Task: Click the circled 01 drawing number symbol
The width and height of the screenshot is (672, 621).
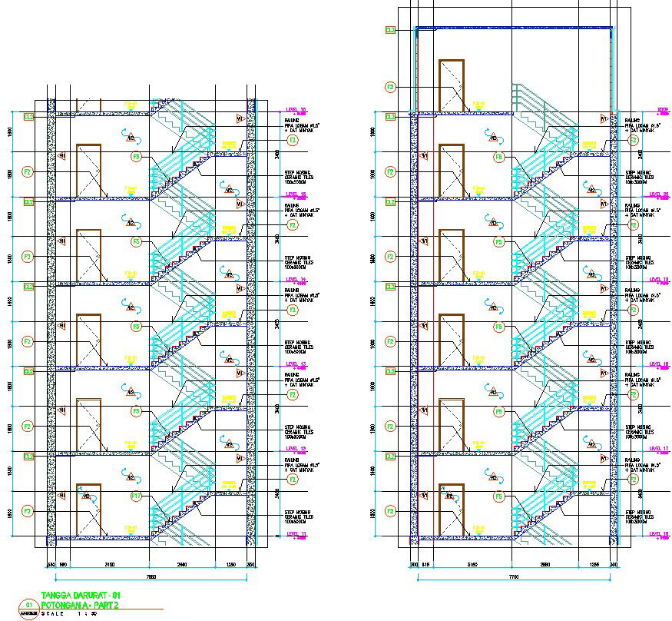Action: 30,605
